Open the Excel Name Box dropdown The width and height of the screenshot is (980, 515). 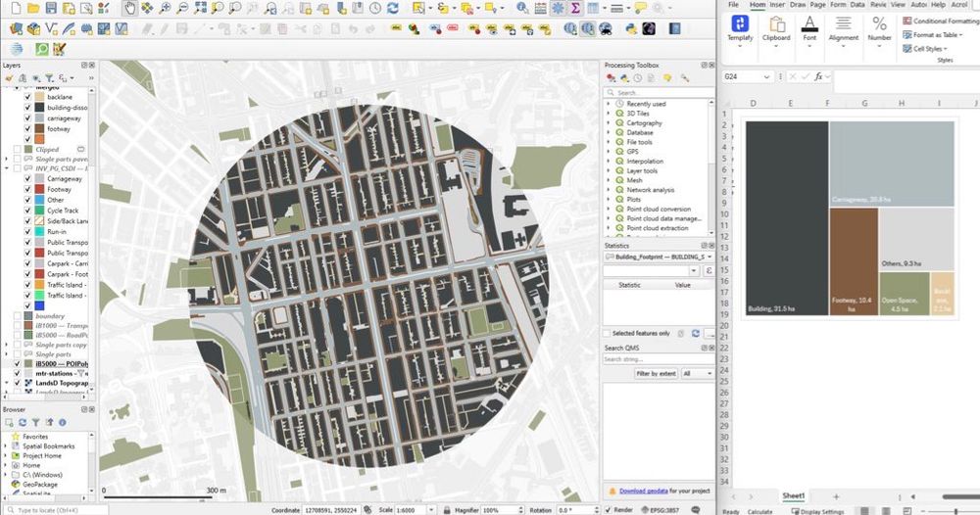coord(766,76)
